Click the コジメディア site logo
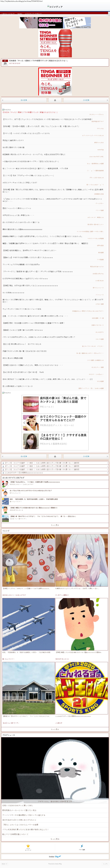The width and height of the screenshot is (110, 868). click(x=55, y=7)
